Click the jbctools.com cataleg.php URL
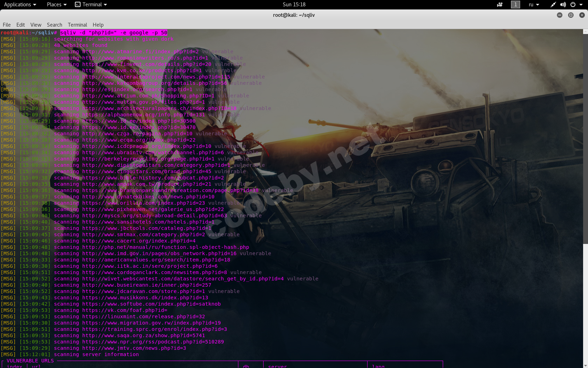The width and height of the screenshot is (588, 368). 147,228
